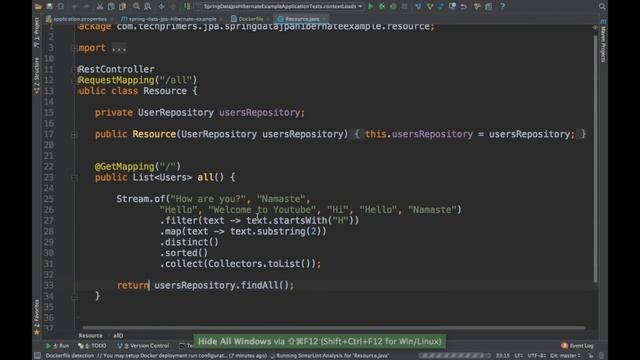
Task: Collapse the all() method fold
Action: (x=74, y=178)
